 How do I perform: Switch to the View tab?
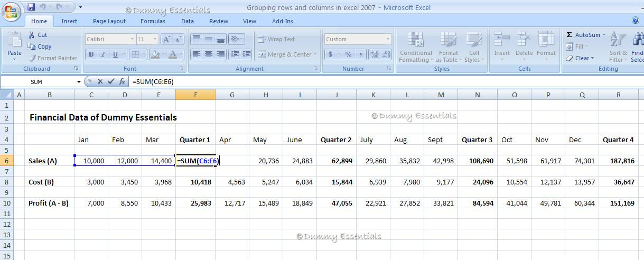tap(249, 21)
